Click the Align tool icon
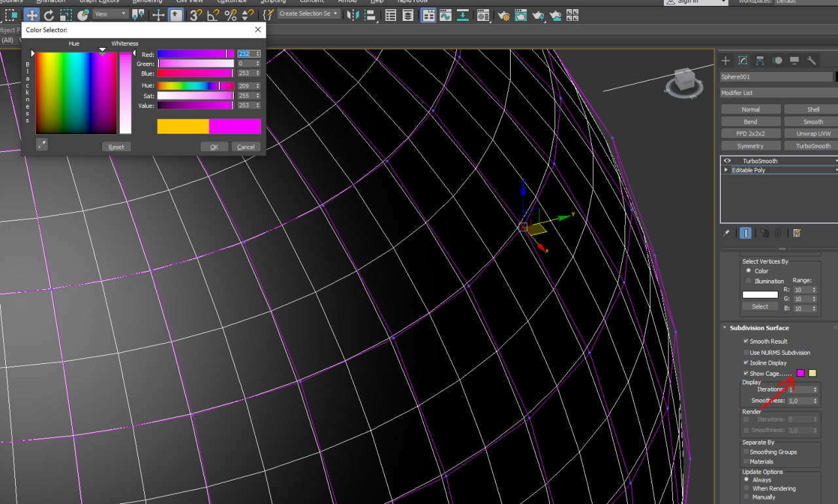This screenshot has height=504, width=838. (370, 14)
